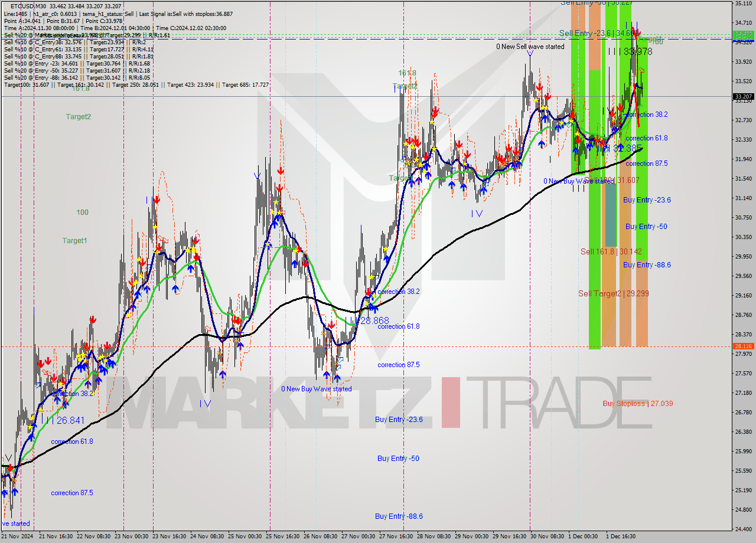Click the '28 Nov 08:30' time axis label
The height and width of the screenshot is (543, 756).
[434, 537]
